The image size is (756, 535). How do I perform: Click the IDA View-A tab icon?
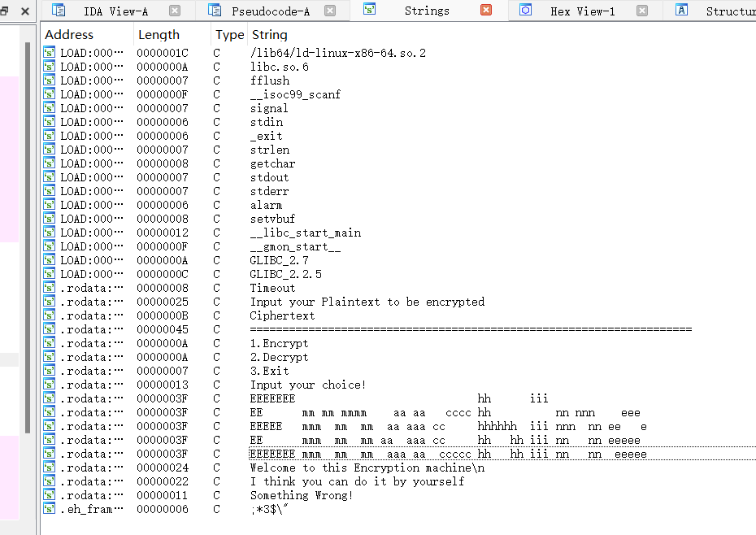click(x=59, y=11)
